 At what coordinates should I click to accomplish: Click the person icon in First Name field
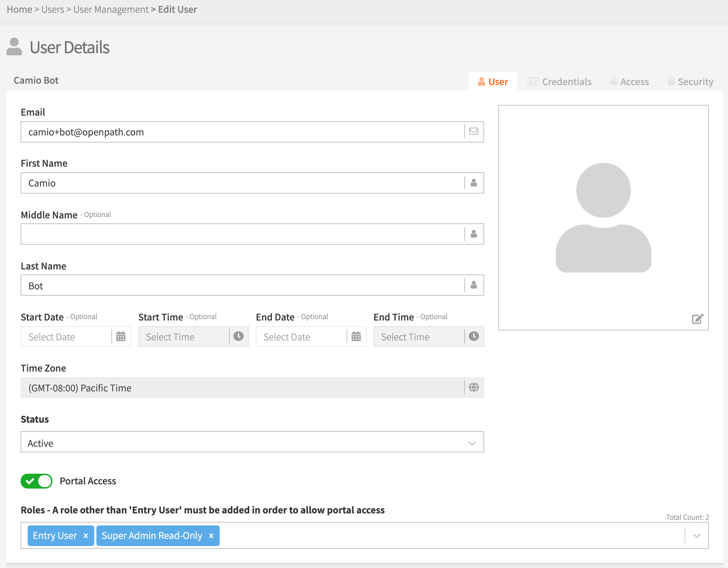[x=474, y=183]
